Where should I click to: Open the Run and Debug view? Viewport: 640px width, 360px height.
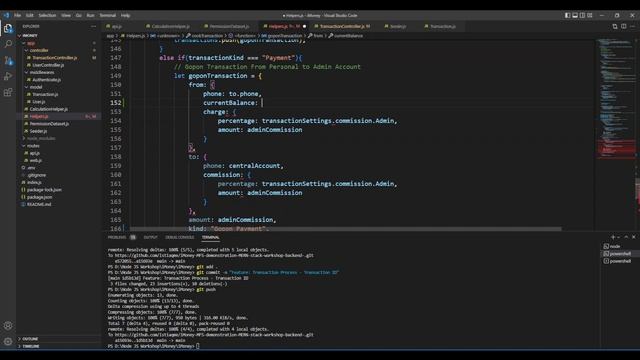[8, 76]
